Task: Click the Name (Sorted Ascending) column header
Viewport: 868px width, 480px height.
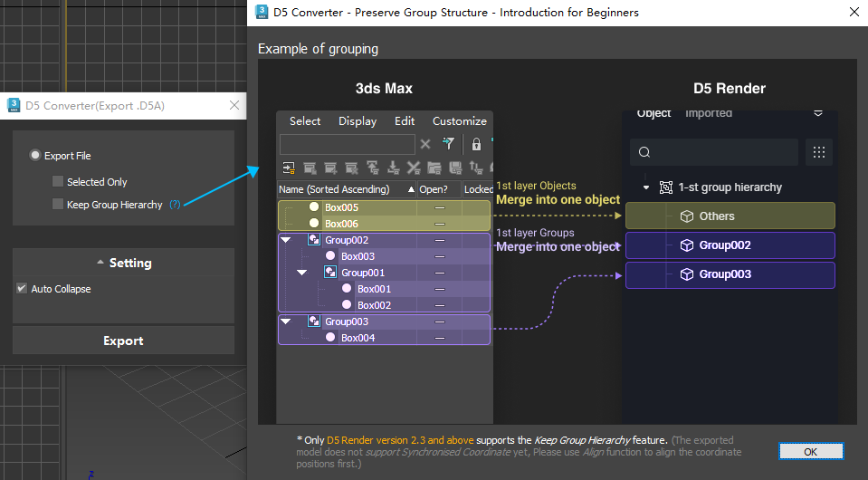Action: click(347, 189)
